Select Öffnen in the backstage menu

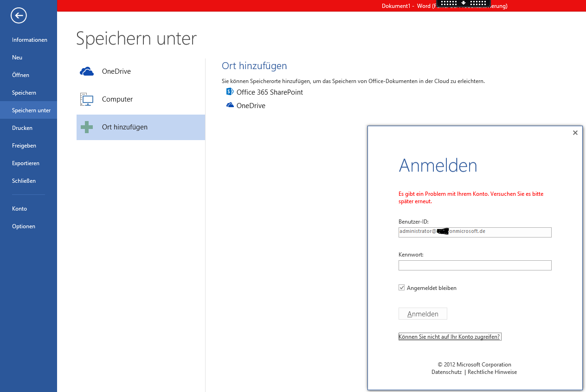tap(29, 75)
